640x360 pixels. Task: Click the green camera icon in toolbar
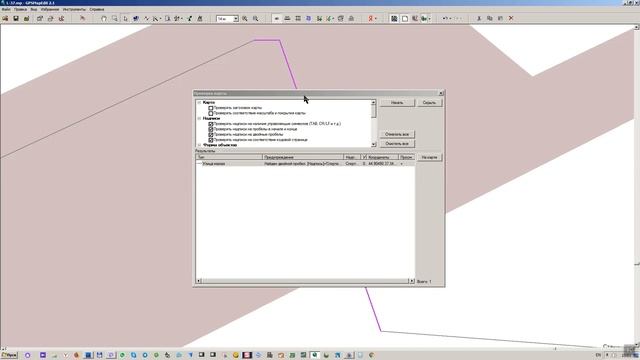[x=424, y=18]
